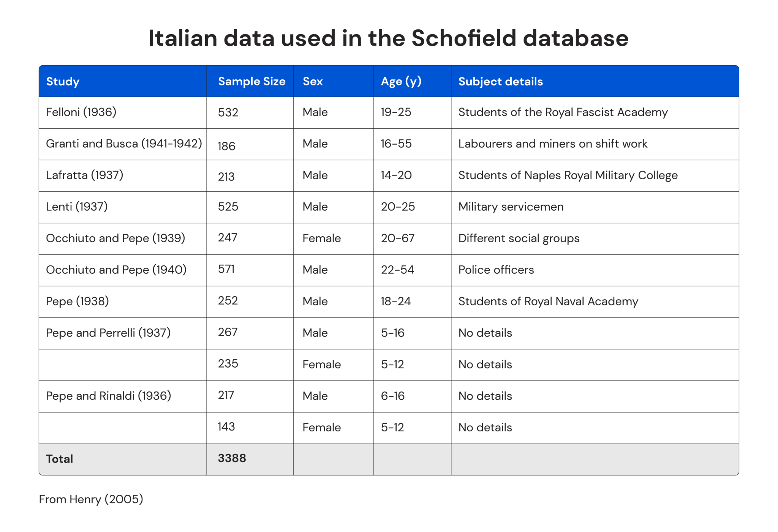The height and width of the screenshot is (532, 778).
Task: Select the "Sex" column header
Action: pos(313,82)
